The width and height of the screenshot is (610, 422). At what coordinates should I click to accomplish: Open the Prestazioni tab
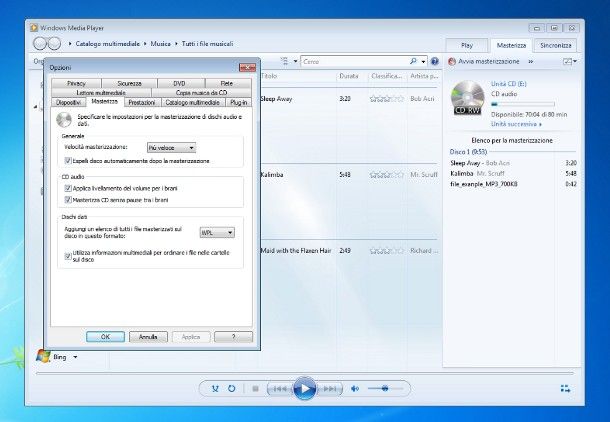(142, 102)
